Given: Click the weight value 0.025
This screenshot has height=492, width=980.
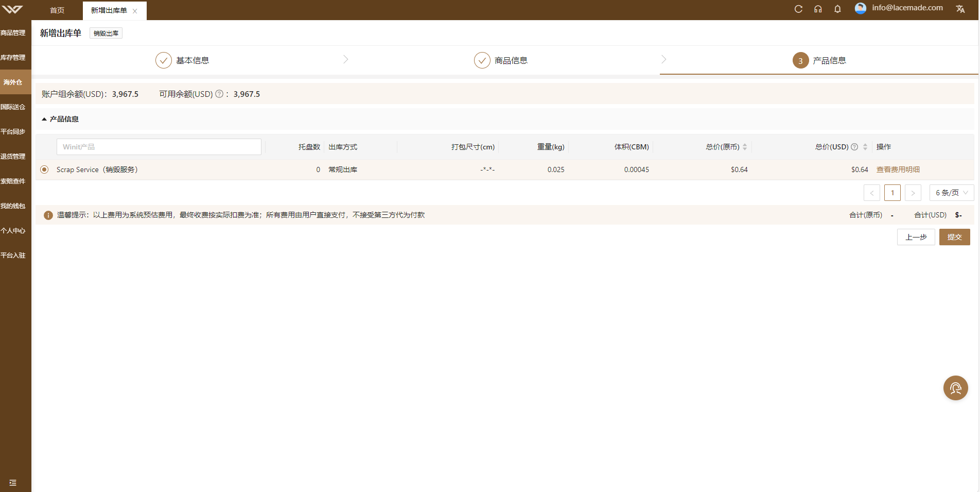Looking at the screenshot, I should point(556,169).
